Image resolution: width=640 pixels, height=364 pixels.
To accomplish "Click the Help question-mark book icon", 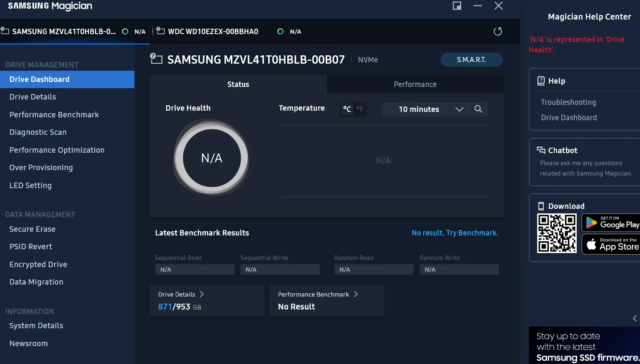I will tap(541, 81).
